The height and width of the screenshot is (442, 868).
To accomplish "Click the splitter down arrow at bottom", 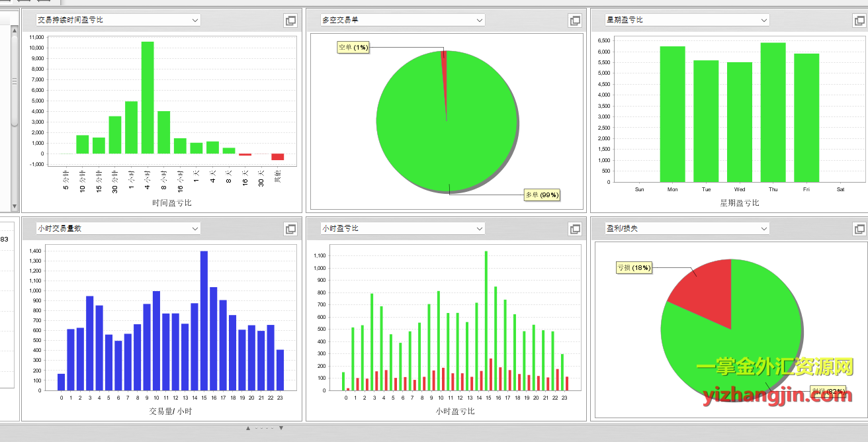I will (x=281, y=428).
